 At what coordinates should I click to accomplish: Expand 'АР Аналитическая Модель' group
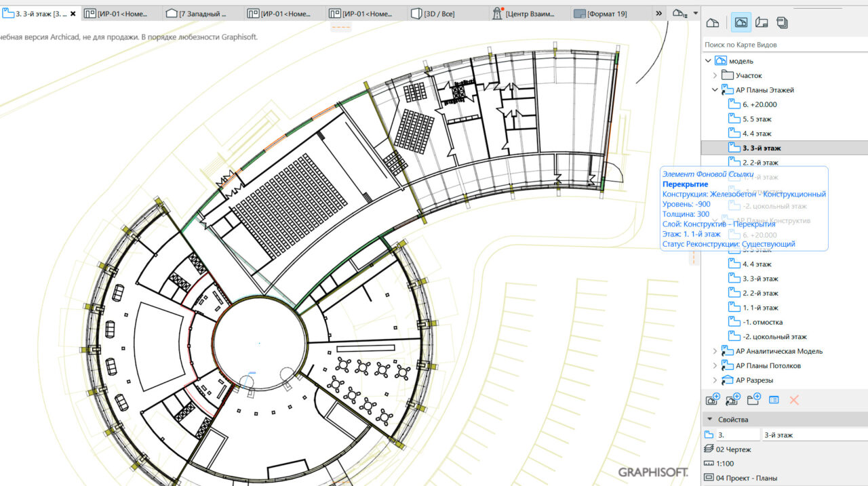pyautogui.click(x=715, y=351)
